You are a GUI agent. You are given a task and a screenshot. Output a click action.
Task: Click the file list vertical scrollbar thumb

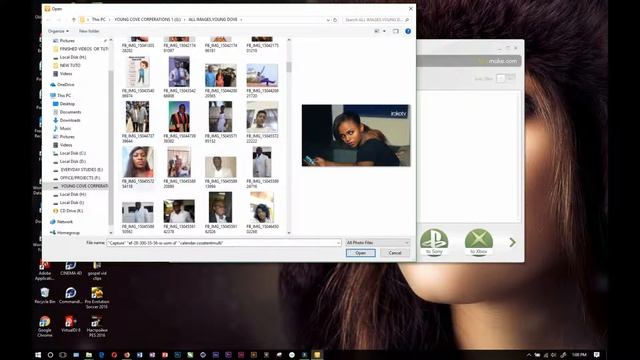(289, 67)
